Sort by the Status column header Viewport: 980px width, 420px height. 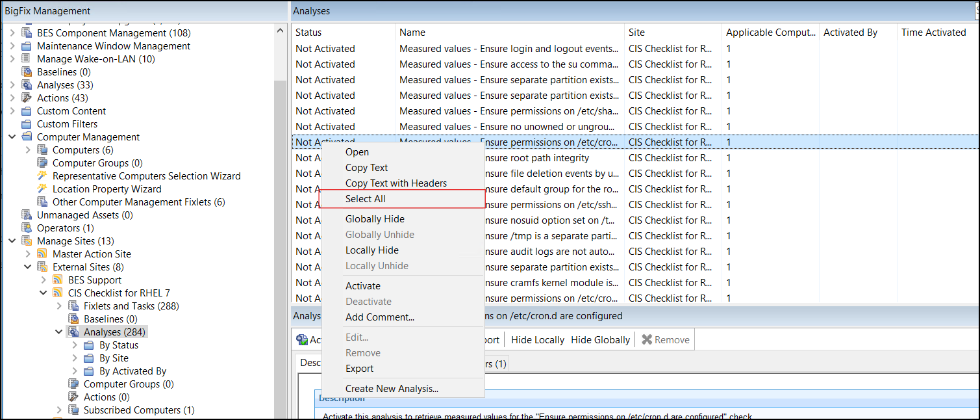[x=343, y=33]
